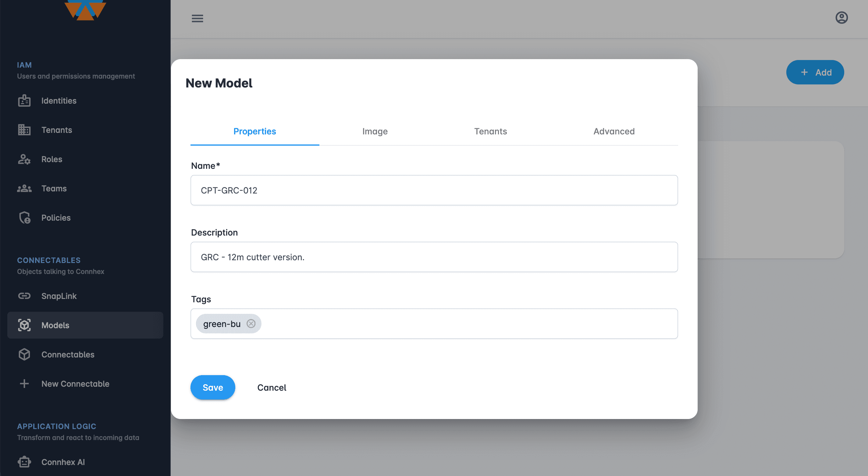Screen dimensions: 868x476
Task: Click the green-bu tag label
Action: coord(222,324)
